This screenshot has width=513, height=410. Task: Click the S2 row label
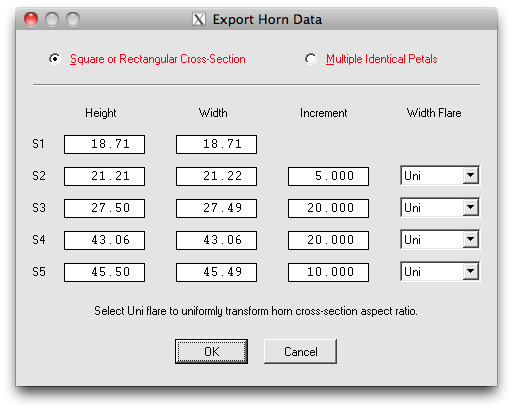(x=39, y=176)
